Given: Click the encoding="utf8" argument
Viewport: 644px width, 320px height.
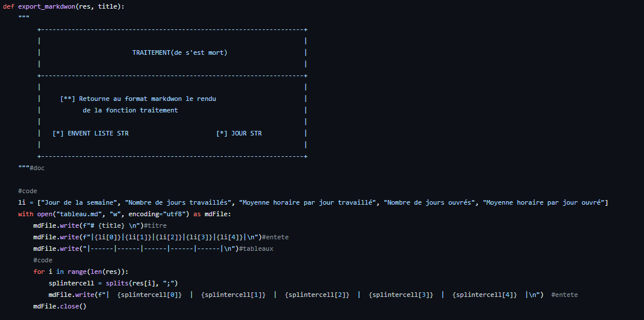Looking at the screenshot, I should tap(158, 214).
